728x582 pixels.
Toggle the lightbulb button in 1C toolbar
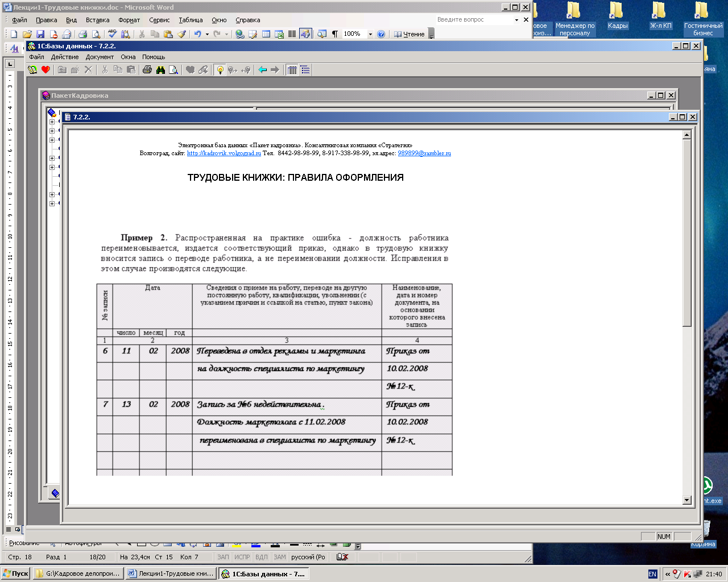(x=220, y=70)
